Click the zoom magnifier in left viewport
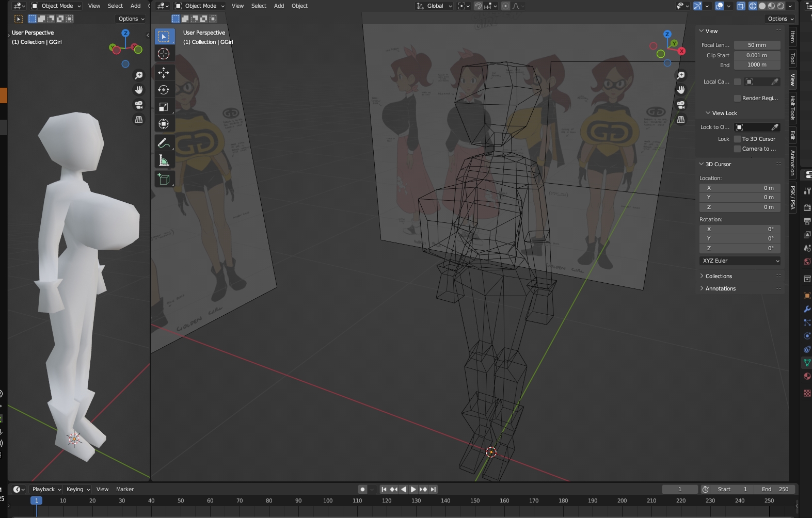The height and width of the screenshot is (518, 812). tap(139, 75)
